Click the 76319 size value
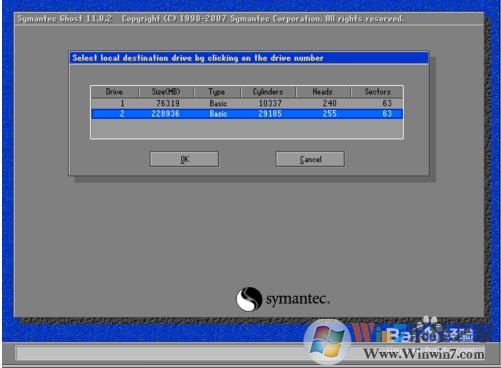The image size is (501, 368). [x=168, y=103]
